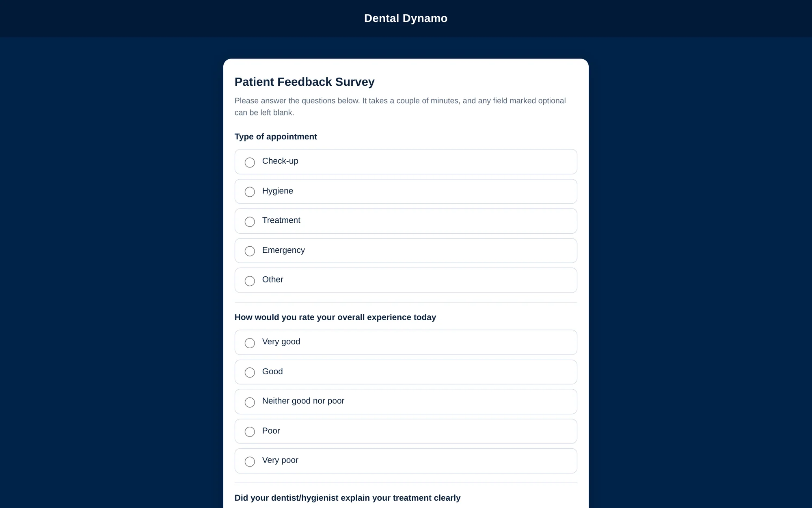Viewport: 812px width, 508px height.
Task: Click the Emergency label text
Action: (283, 250)
